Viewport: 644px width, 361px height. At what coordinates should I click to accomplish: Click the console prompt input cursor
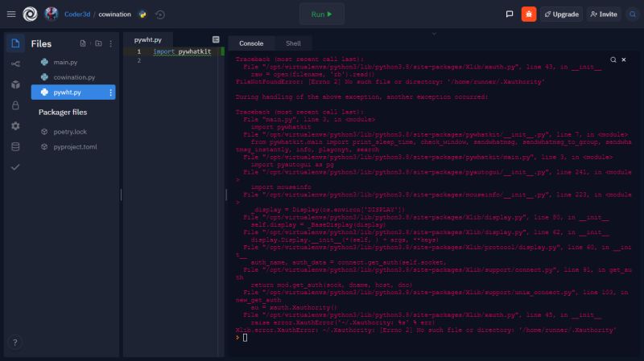[245, 338]
